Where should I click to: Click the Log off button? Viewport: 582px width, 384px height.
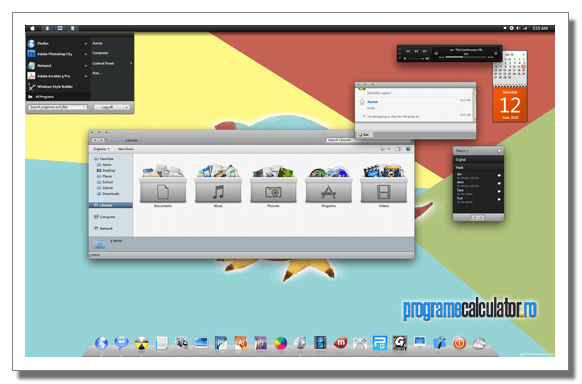107,107
